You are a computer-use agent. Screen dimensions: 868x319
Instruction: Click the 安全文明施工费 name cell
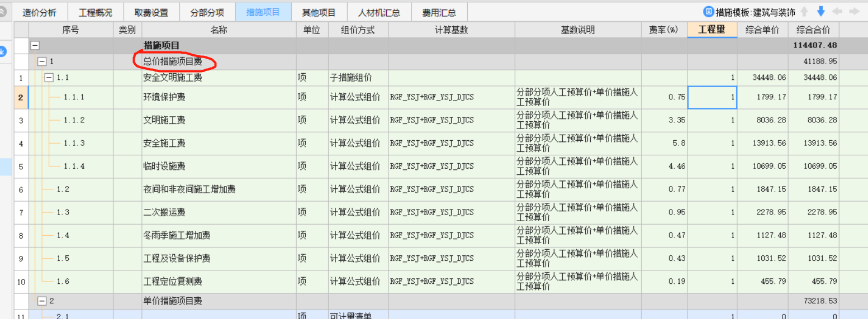pos(219,78)
